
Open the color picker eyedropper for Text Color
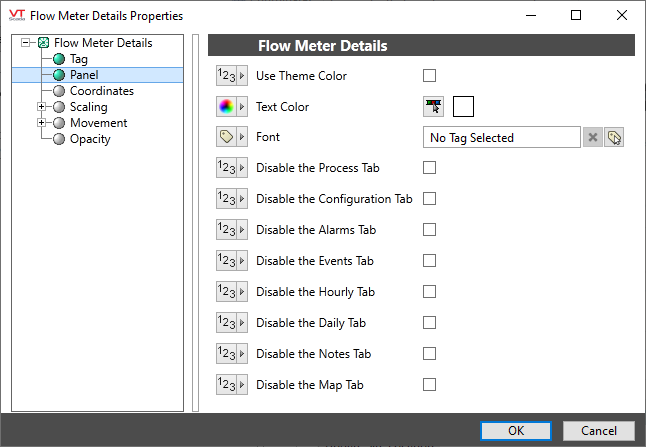click(x=433, y=107)
